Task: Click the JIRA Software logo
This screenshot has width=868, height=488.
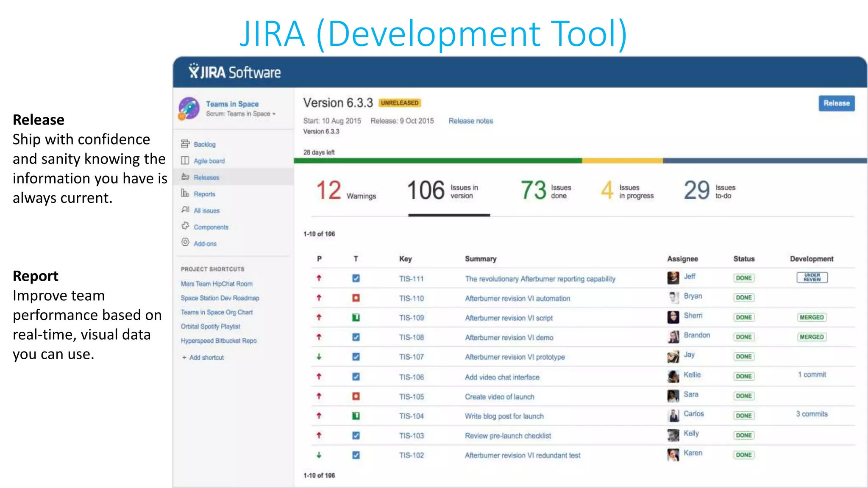Action: click(x=234, y=72)
